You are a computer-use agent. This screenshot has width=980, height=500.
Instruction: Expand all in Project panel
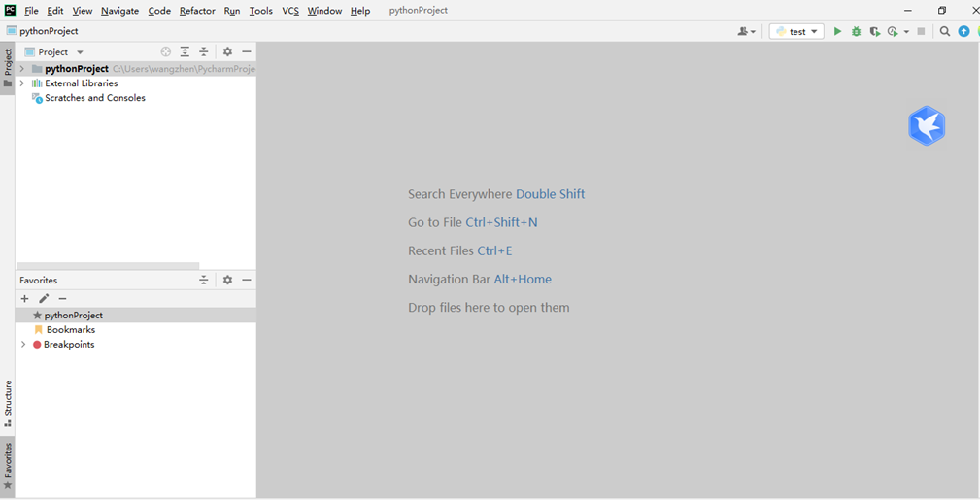coord(185,51)
